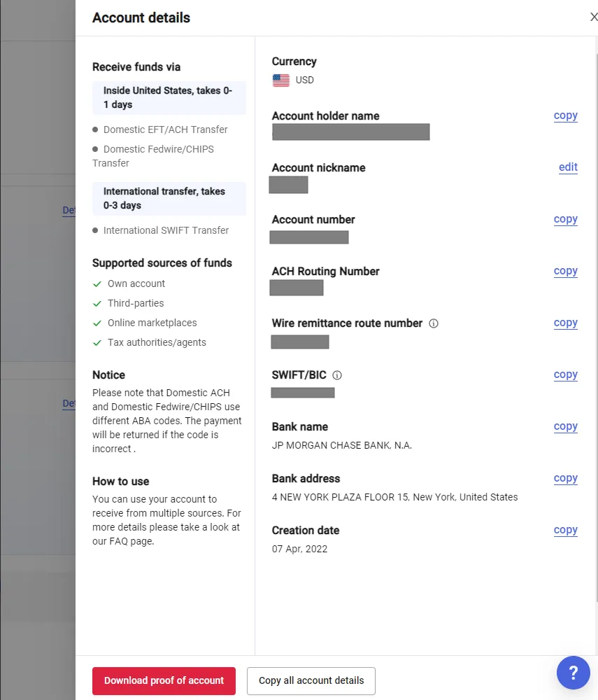Download proof of account
Viewport: 598px width, 700px height.
pos(164,680)
